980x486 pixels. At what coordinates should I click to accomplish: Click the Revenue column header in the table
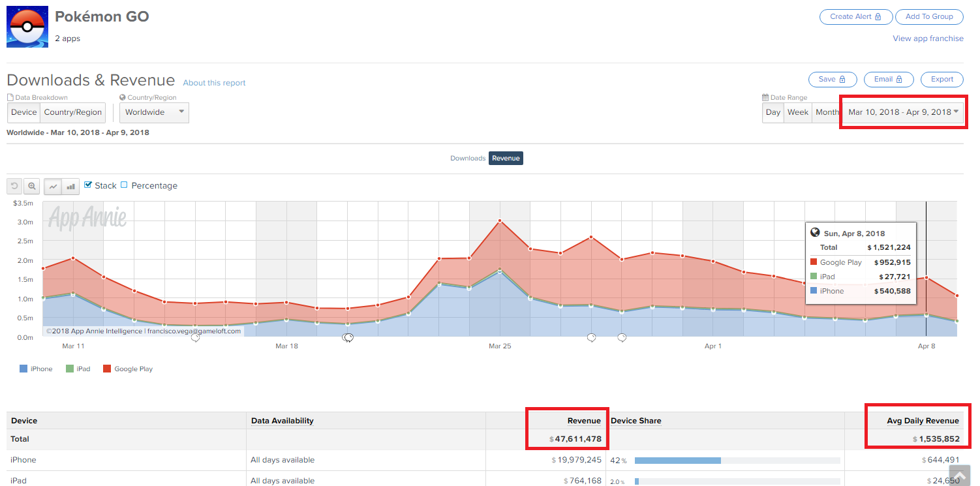point(584,421)
